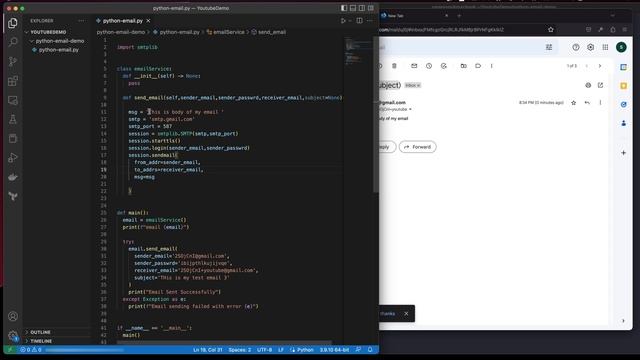Print the email conversation in Gmail
640x360 pixels.
(x=588, y=85)
